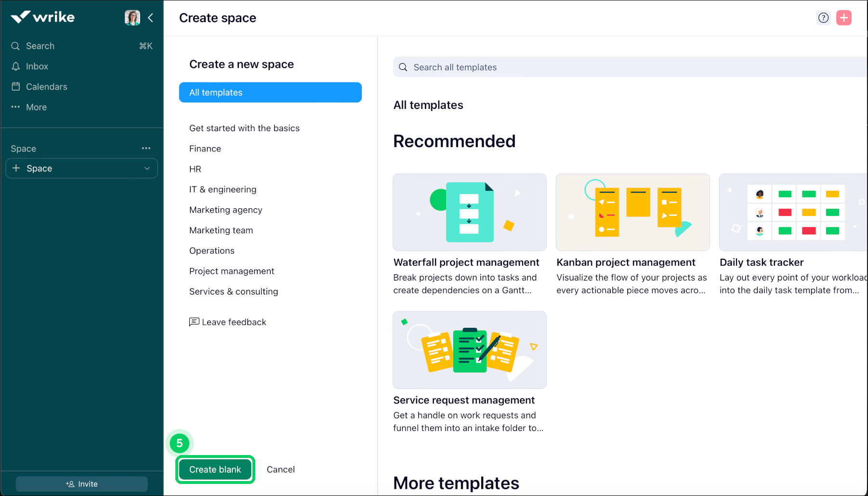Select the Marketing agency category

225,210
